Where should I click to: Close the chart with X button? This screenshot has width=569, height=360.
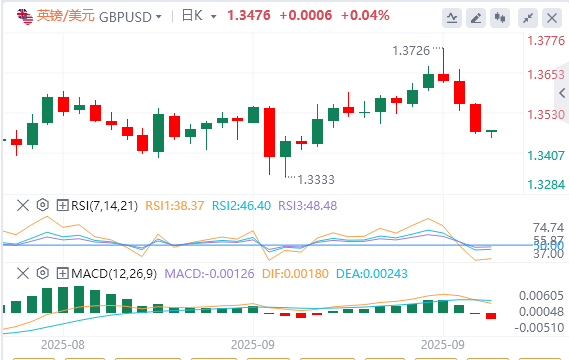coord(552,18)
